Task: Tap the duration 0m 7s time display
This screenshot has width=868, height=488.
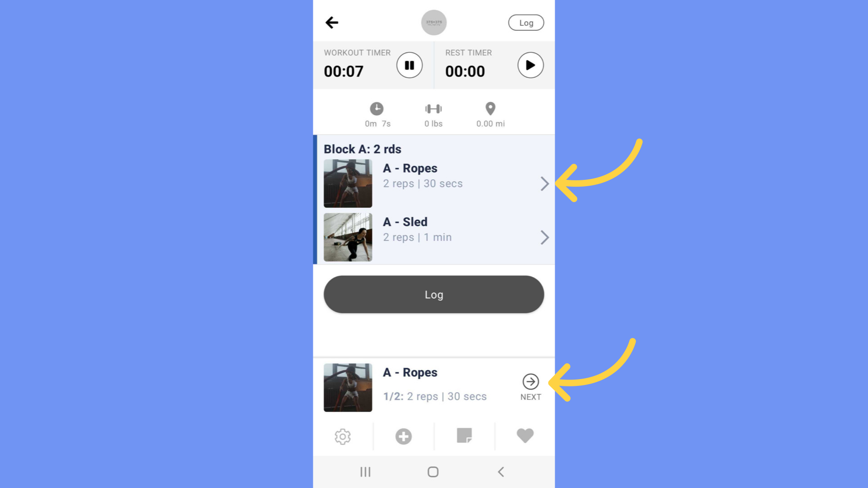Action: 377,123
